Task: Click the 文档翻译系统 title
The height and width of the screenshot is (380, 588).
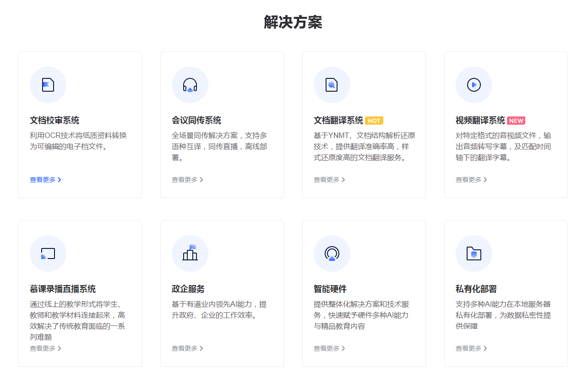Action: tap(338, 121)
